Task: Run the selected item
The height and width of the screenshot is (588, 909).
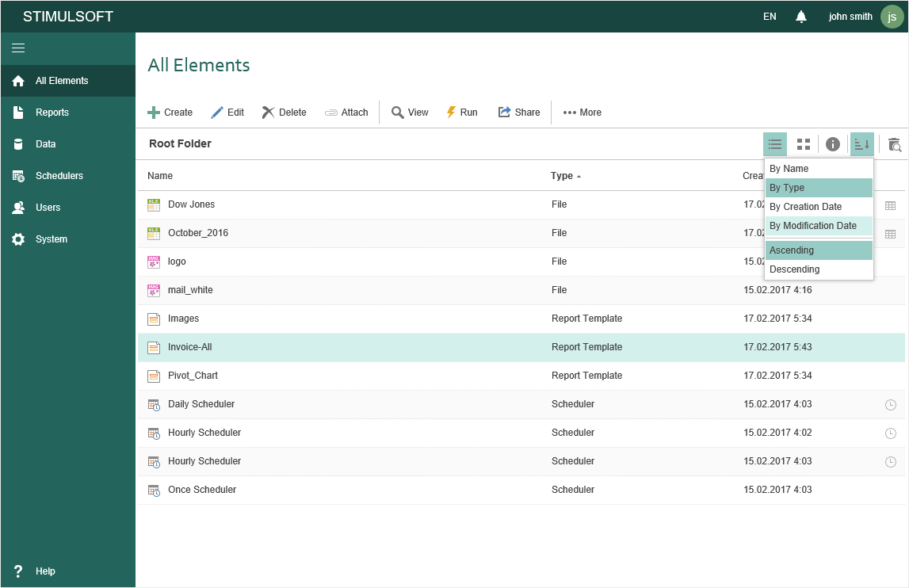Action: click(x=462, y=113)
